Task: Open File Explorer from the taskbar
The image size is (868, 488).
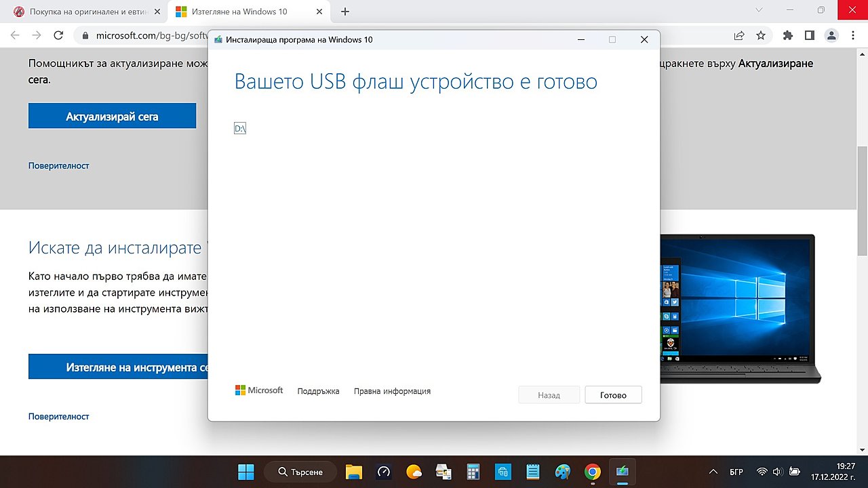Action: (353, 472)
